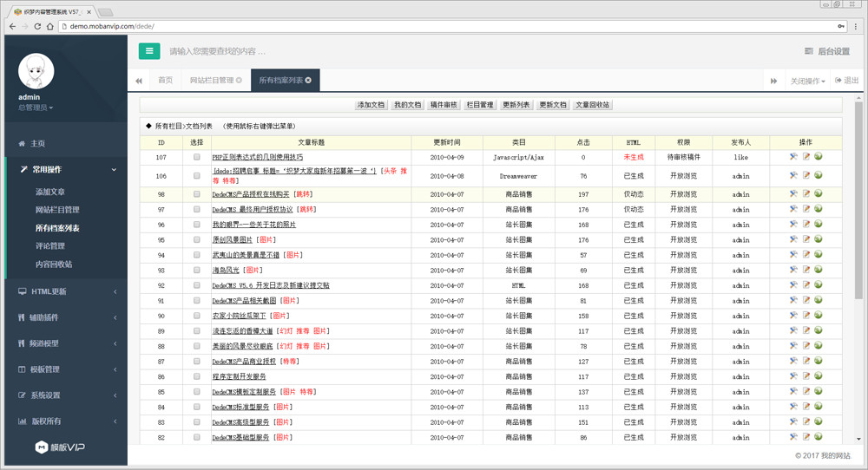Click the pencil edit icon in row ID 89
The width and height of the screenshot is (868, 470).
click(x=806, y=330)
